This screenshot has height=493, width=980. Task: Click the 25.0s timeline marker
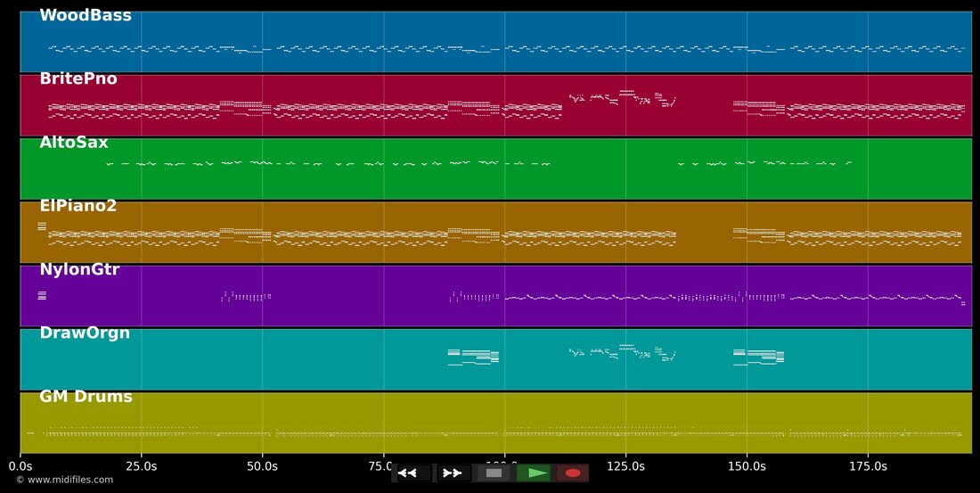point(142,466)
